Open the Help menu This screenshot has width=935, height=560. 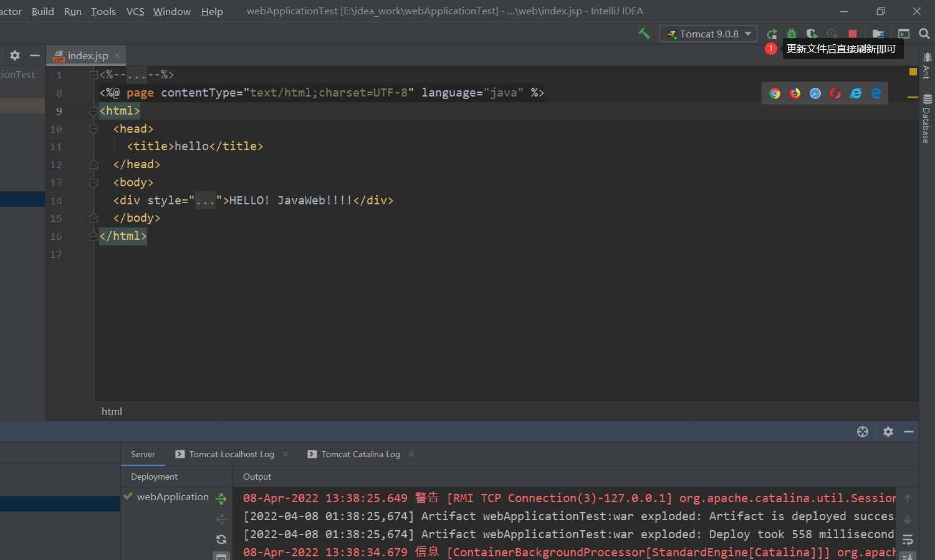pos(212,11)
